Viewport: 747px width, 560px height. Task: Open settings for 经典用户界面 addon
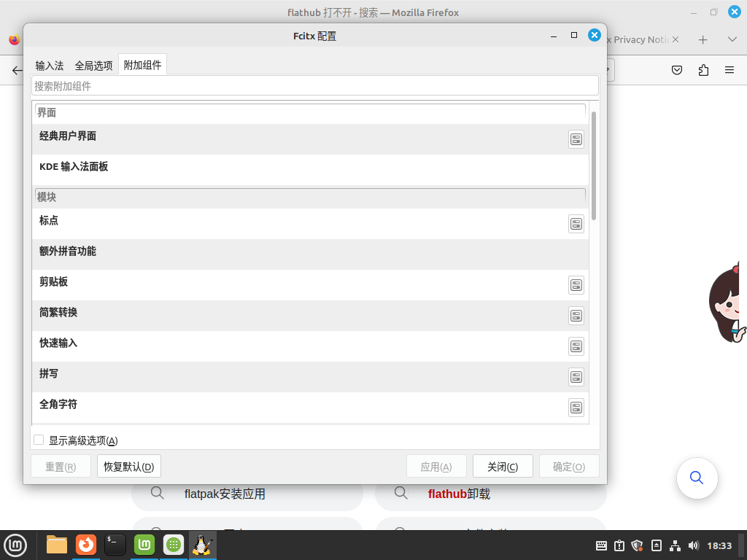(x=576, y=139)
